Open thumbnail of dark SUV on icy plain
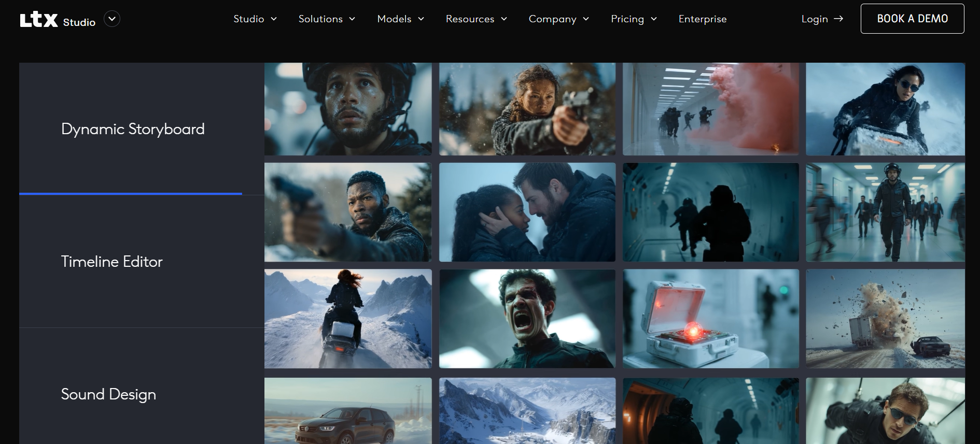 (x=348, y=411)
